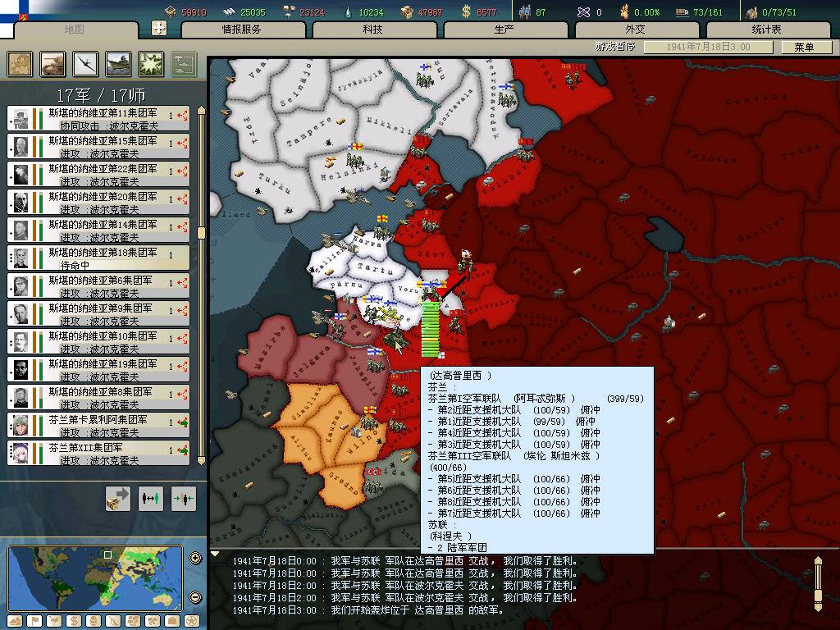Viewport: 840px width, 630px height.
Task: Select the land units tank icon
Action: click(52, 64)
